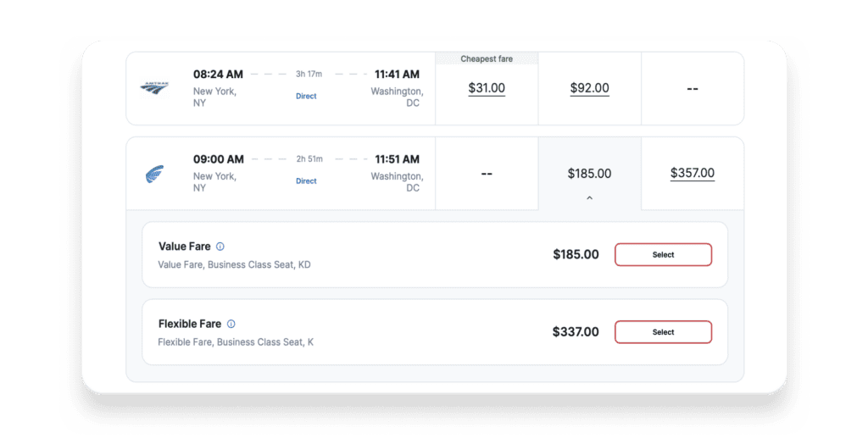Viewport: 868px width, 444px height.
Task: Open the Flexible Fare info icon
Action: pyautogui.click(x=231, y=324)
